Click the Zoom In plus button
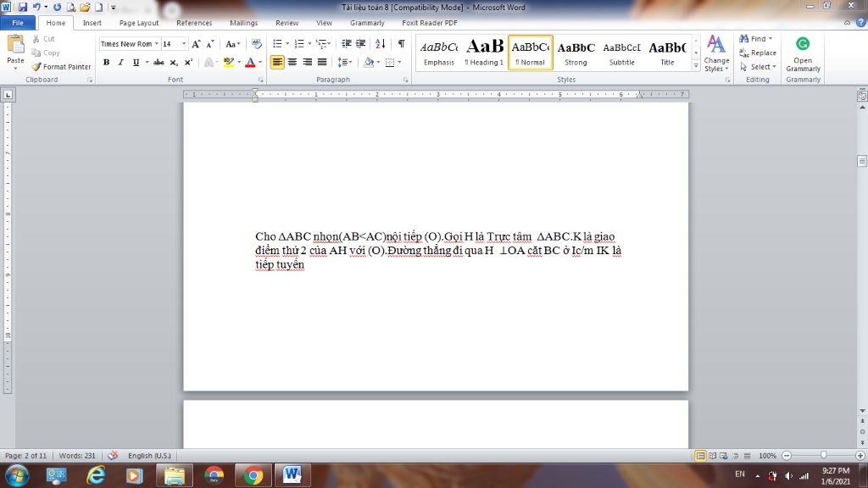Image resolution: width=868 pixels, height=488 pixels. 860,455
